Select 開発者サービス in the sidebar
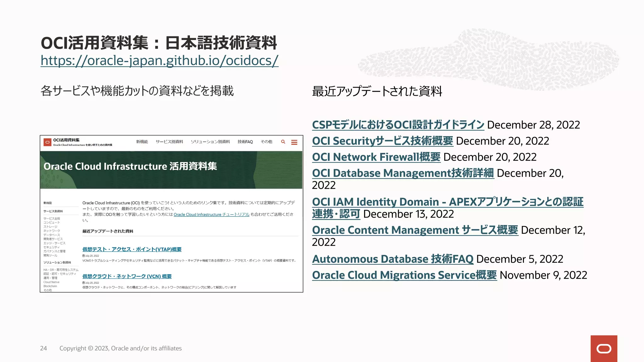Viewport: 644px width, 362px height. (53, 239)
